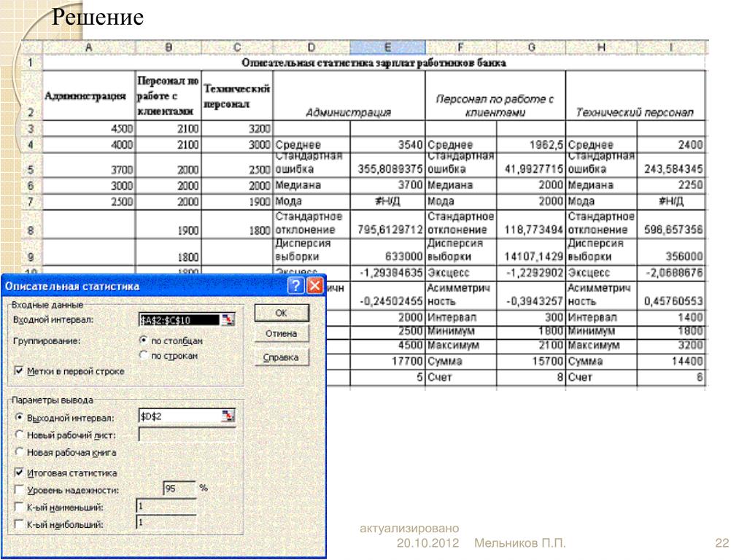Screen dimensions: 747x560
Task: Click cell with value 0,45760553
Action: (x=671, y=295)
